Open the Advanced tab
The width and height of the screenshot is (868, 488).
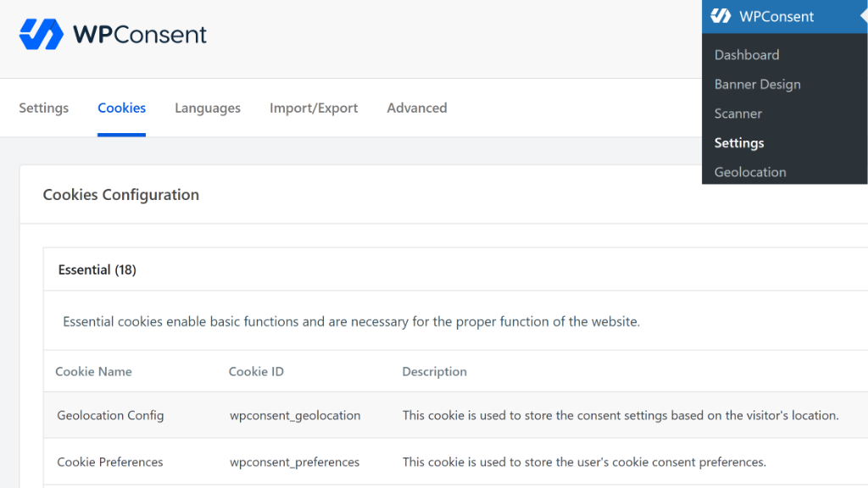pyautogui.click(x=416, y=108)
